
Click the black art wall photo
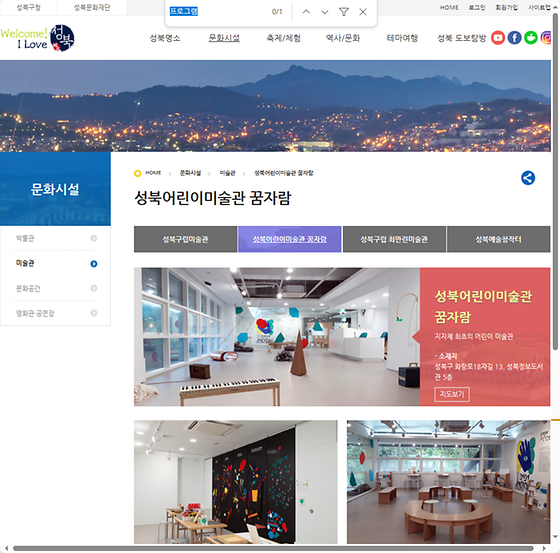point(236,482)
